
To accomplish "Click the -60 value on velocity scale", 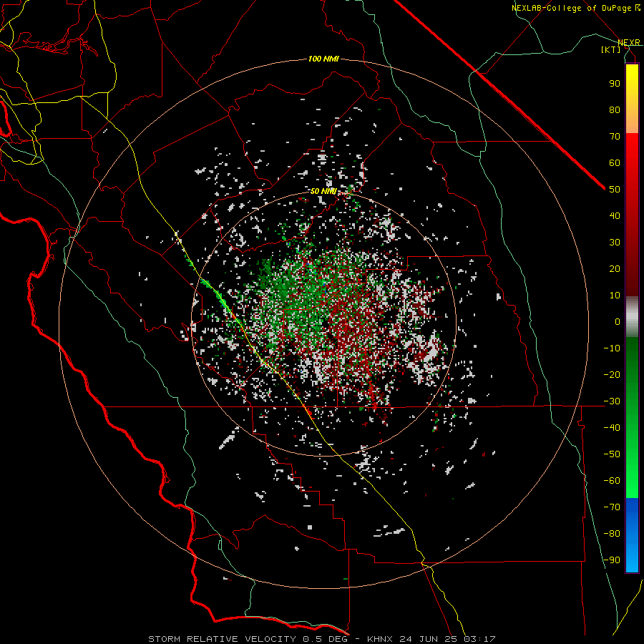I will (x=612, y=481).
